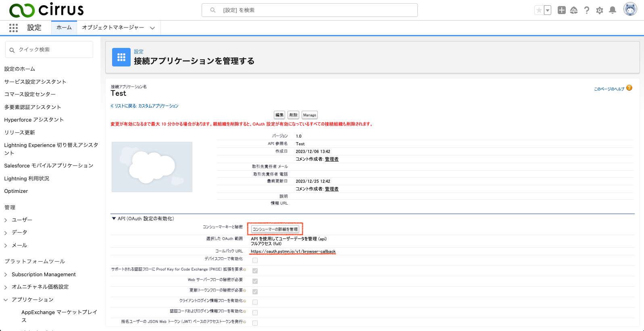Toggle the クライアントログイン情報フローを有効化 checkbox
Screen dimensions: 644x331
pyautogui.click(x=255, y=302)
